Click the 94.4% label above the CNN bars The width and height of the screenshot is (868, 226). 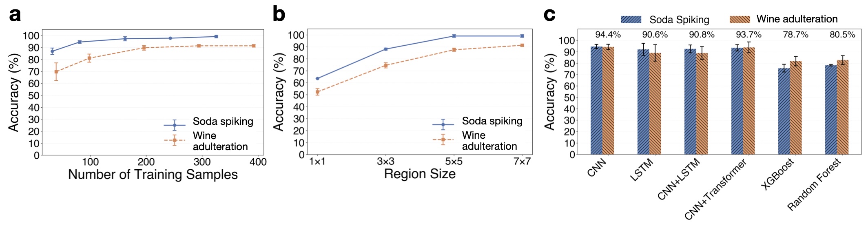coord(608,35)
